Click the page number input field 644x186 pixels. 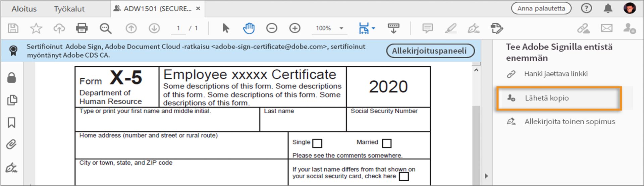click(x=178, y=28)
